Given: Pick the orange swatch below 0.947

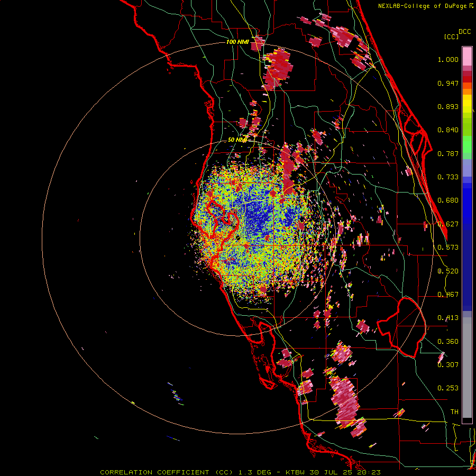Looking at the screenshot, I should click(x=467, y=91).
